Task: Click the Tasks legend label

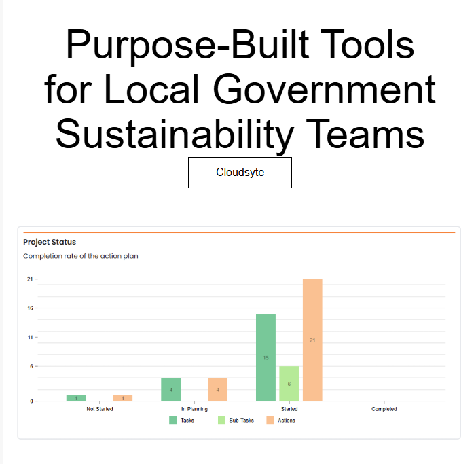Action: pyautogui.click(x=187, y=421)
